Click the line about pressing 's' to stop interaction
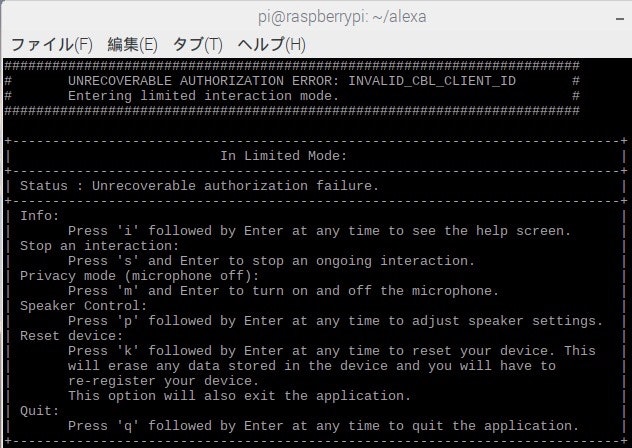 [271, 261]
